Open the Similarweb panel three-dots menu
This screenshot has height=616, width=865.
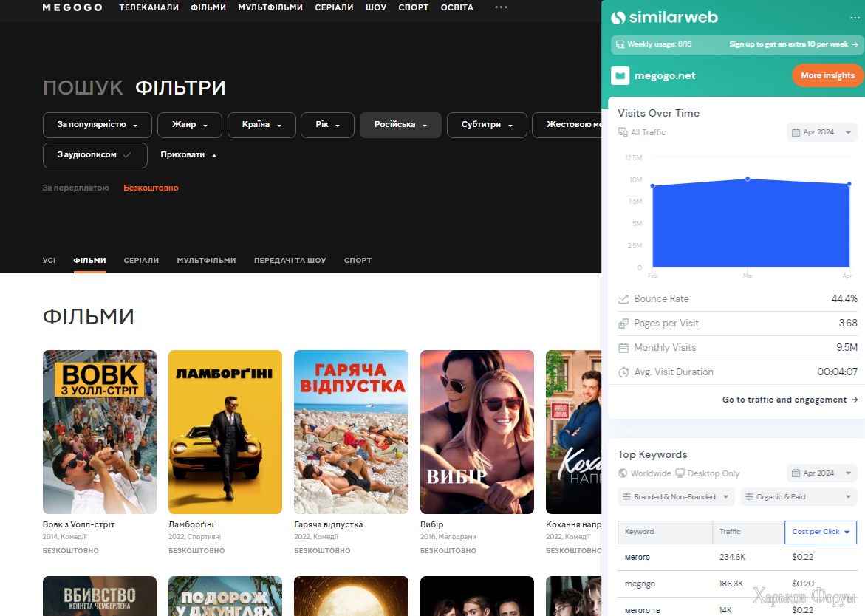855,18
